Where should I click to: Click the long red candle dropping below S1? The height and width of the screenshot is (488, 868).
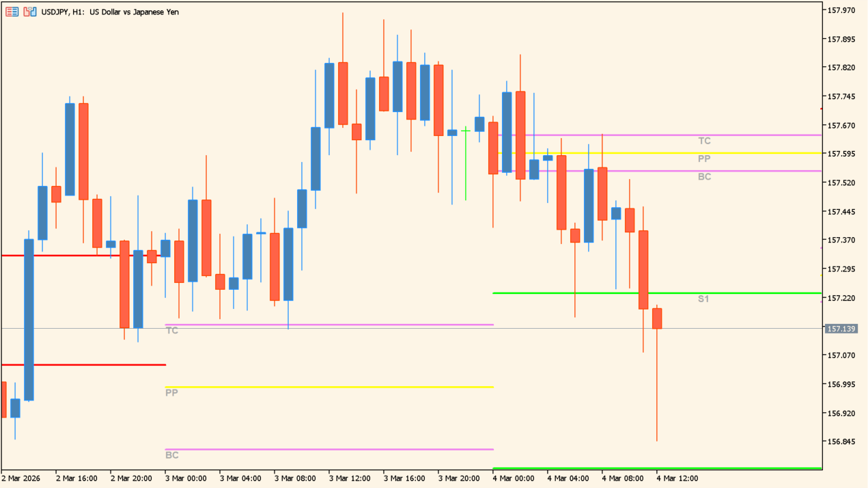[x=643, y=273]
